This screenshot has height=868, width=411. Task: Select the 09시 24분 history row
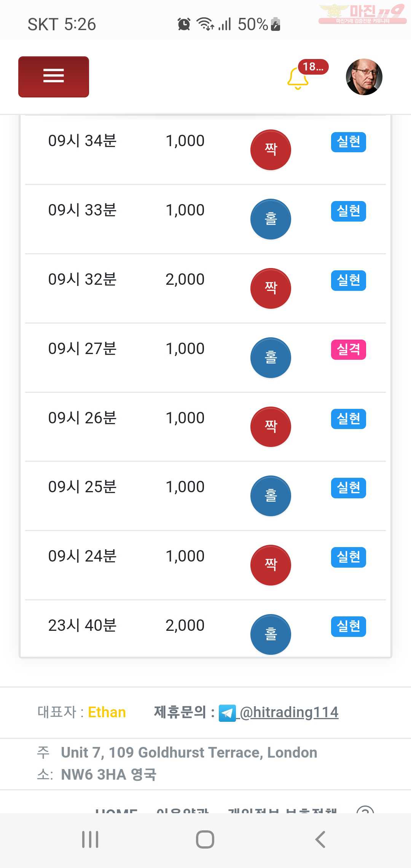205,565
